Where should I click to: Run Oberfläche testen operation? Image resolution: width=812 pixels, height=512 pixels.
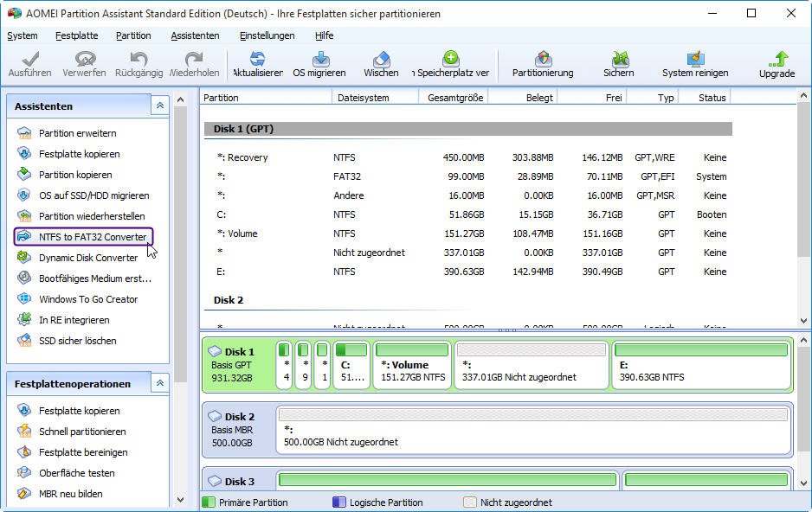coord(66,473)
